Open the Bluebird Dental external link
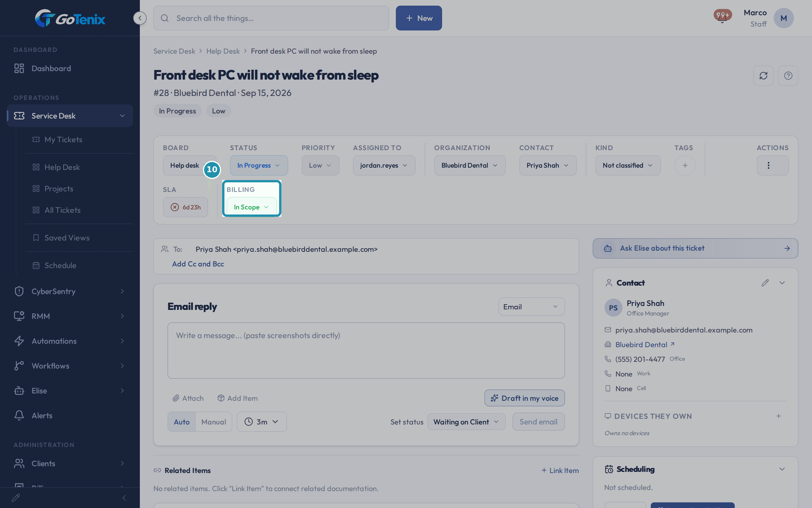The image size is (812, 508). click(645, 344)
